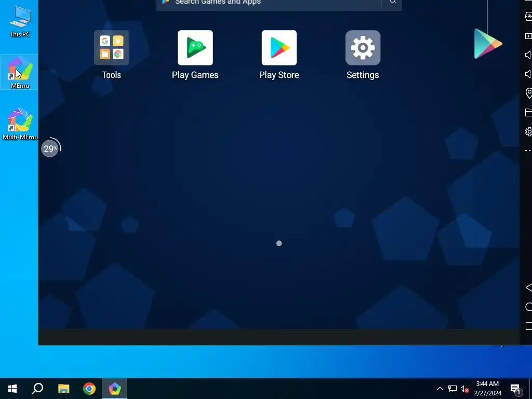Viewport: 532px width, 399px height.
Task: Tap the Android back triangle button
Action: tap(528, 288)
